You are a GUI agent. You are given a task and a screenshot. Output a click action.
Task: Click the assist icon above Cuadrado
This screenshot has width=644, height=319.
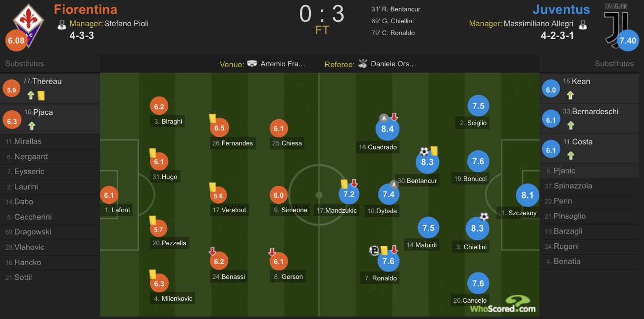pos(384,118)
